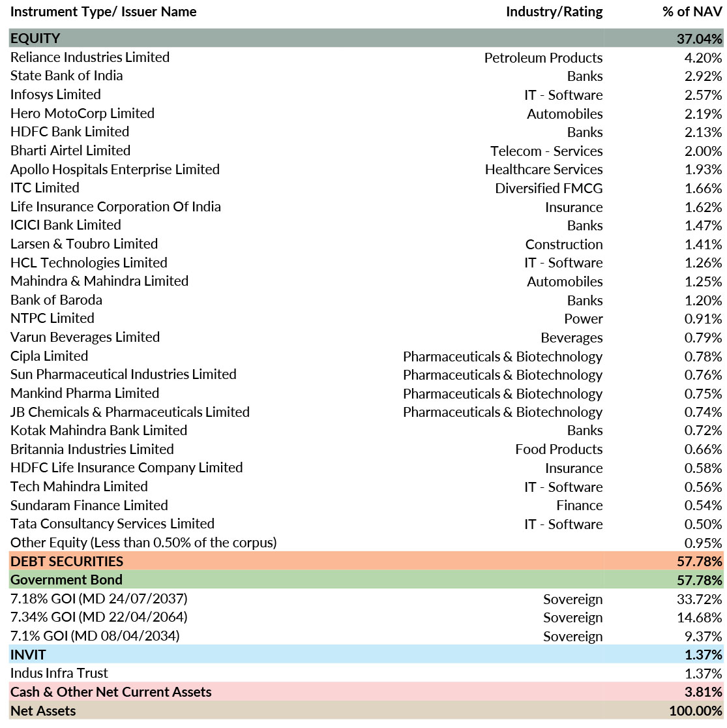Click the Instrument Type/ Issuer Name column header
Viewport: 727px width, 728px height.
(x=103, y=12)
